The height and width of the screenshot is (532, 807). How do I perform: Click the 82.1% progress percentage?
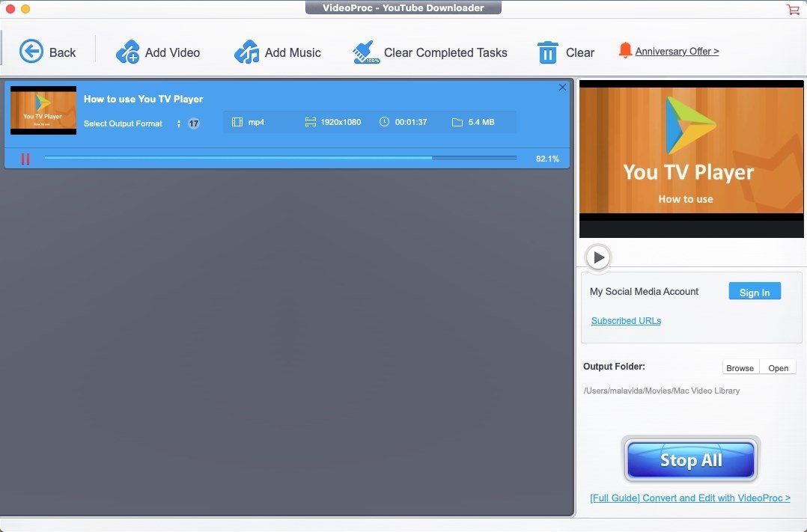[548, 159]
